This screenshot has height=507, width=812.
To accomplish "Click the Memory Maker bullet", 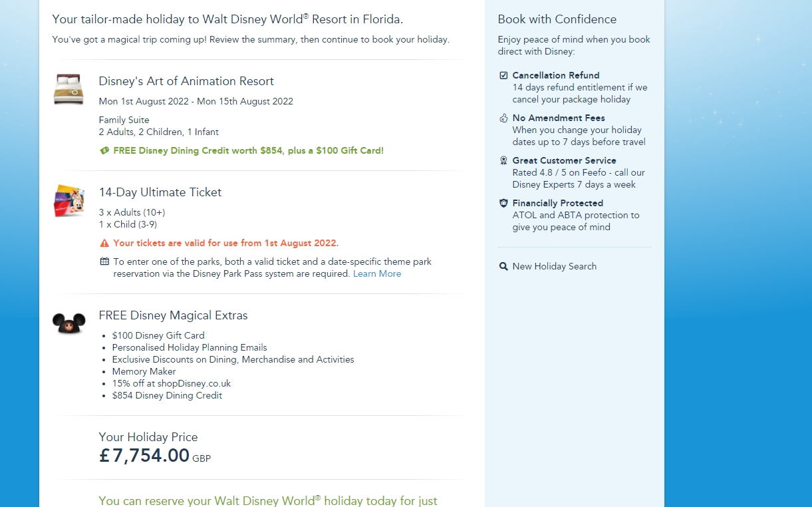I will coord(144,371).
